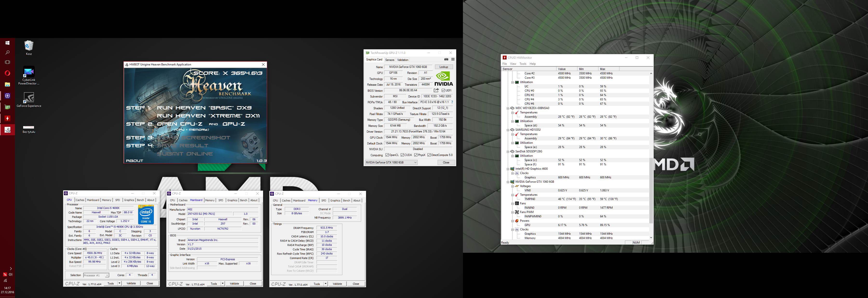This screenshot has height=298, width=868.
Task: Switch to GPU-Z Validation tab
Action: tap(403, 60)
